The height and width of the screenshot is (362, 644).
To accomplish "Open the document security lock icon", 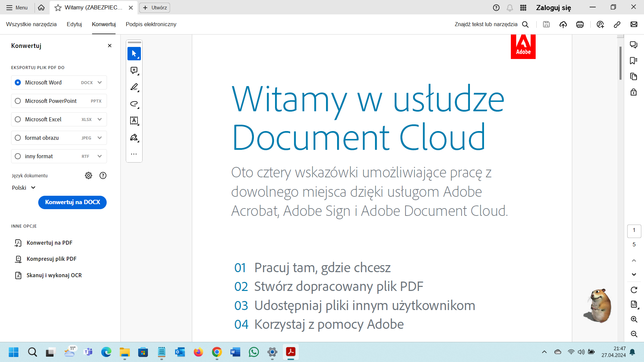I will pyautogui.click(x=634, y=92).
